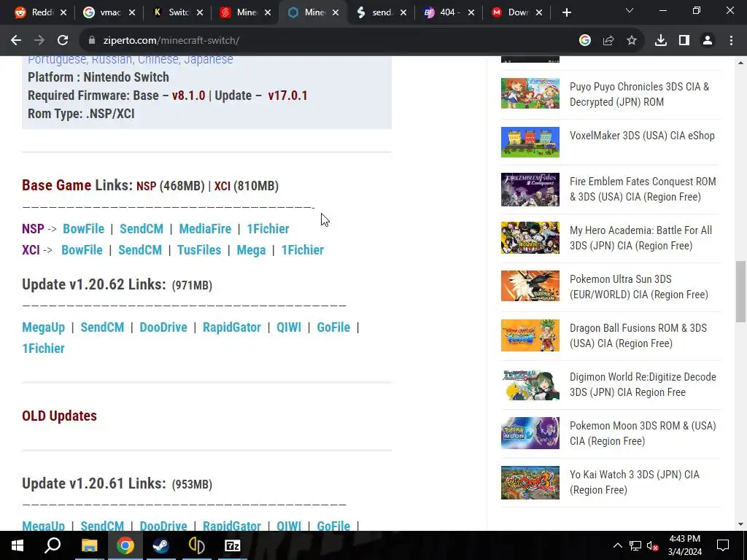The width and height of the screenshot is (747, 560).
Task: Close the '404 -' tab
Action: pos(471,13)
